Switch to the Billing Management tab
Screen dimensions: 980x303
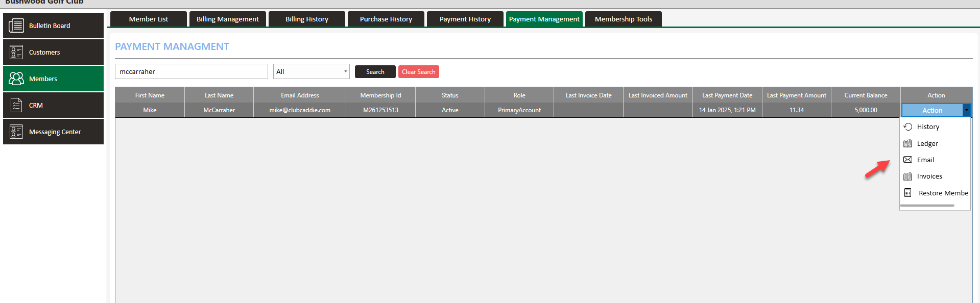(228, 19)
